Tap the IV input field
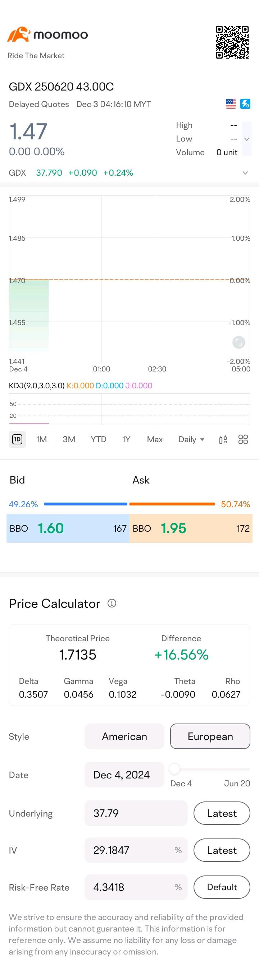The image size is (259, 980). coord(136,850)
